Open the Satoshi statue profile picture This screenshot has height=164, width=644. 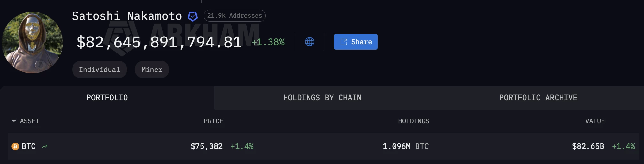(x=32, y=43)
